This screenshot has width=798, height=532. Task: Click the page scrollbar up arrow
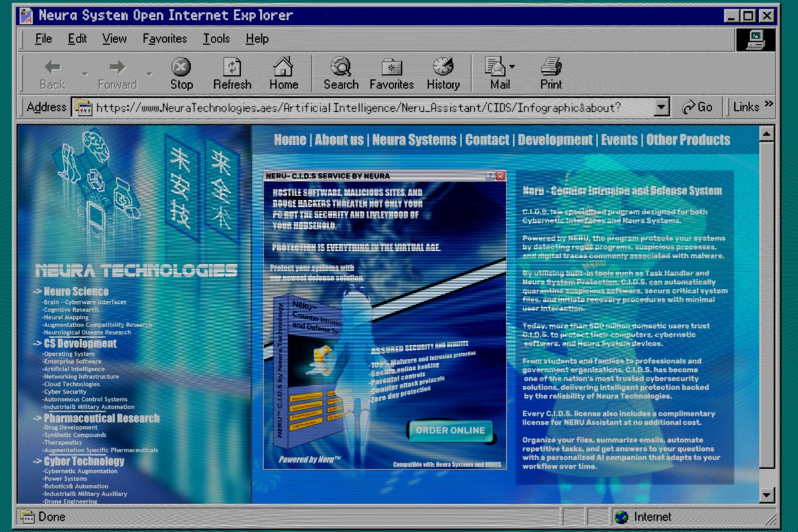click(767, 134)
